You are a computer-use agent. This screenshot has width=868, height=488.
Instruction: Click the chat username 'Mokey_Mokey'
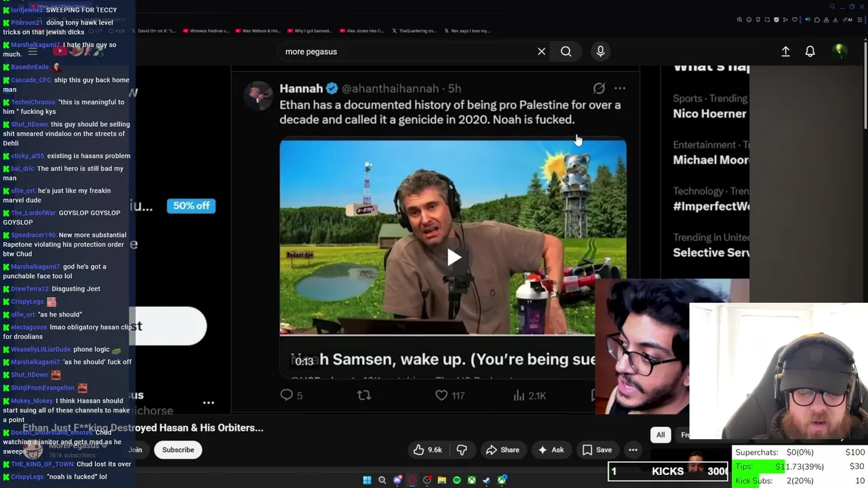pos(32,401)
